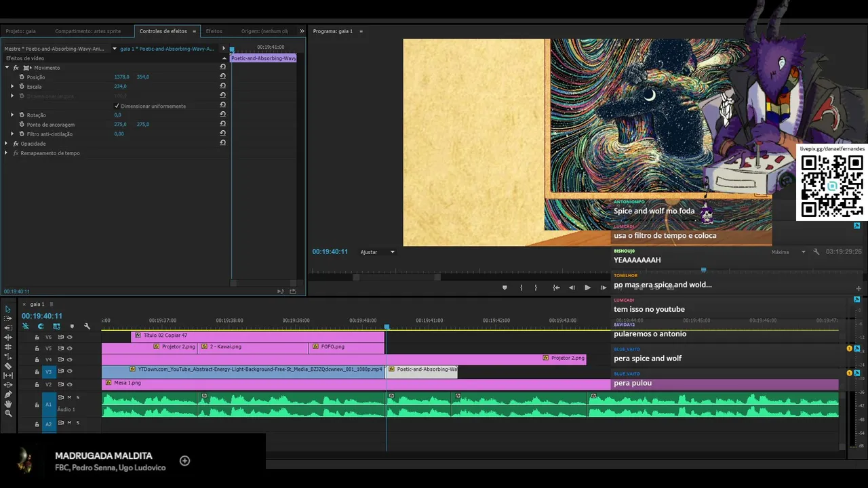
Task: Open Controles de efeitos panel menu
Action: click(194, 31)
